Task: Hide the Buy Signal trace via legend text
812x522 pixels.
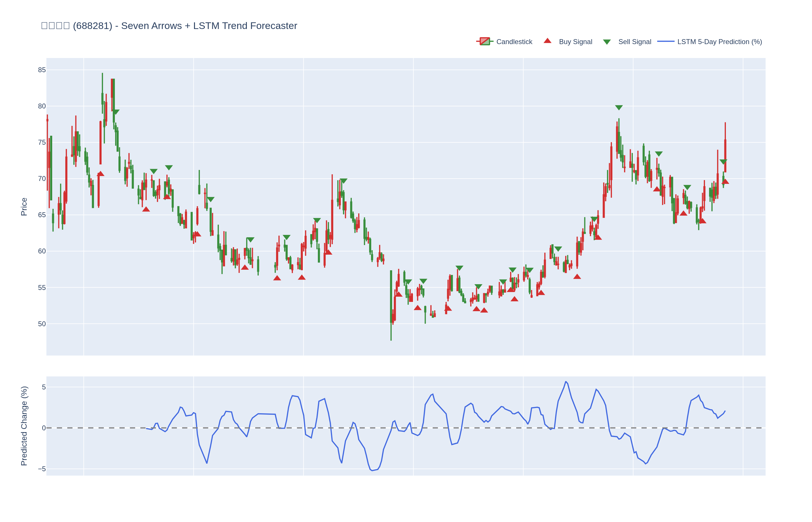Action: (x=575, y=42)
